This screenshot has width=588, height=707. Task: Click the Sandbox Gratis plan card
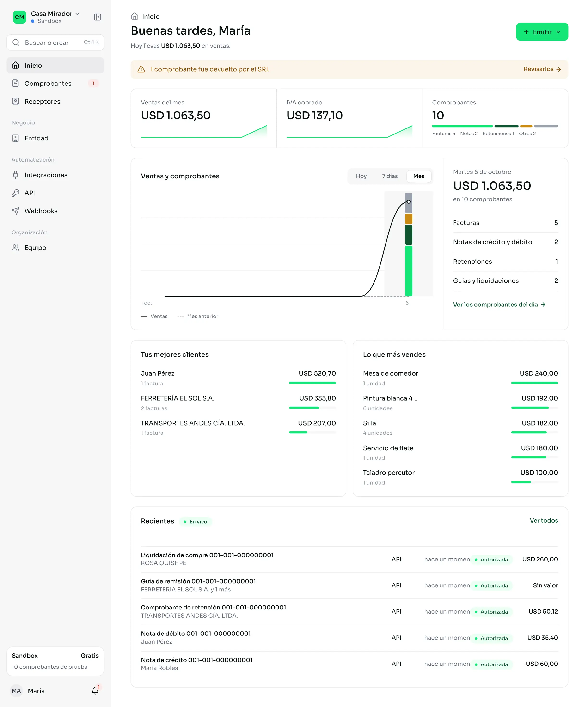coord(55,661)
